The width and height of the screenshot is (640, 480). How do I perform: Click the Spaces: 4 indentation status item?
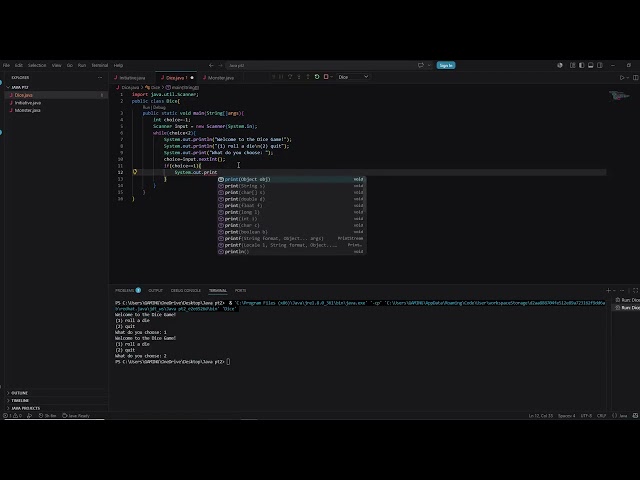566,416
